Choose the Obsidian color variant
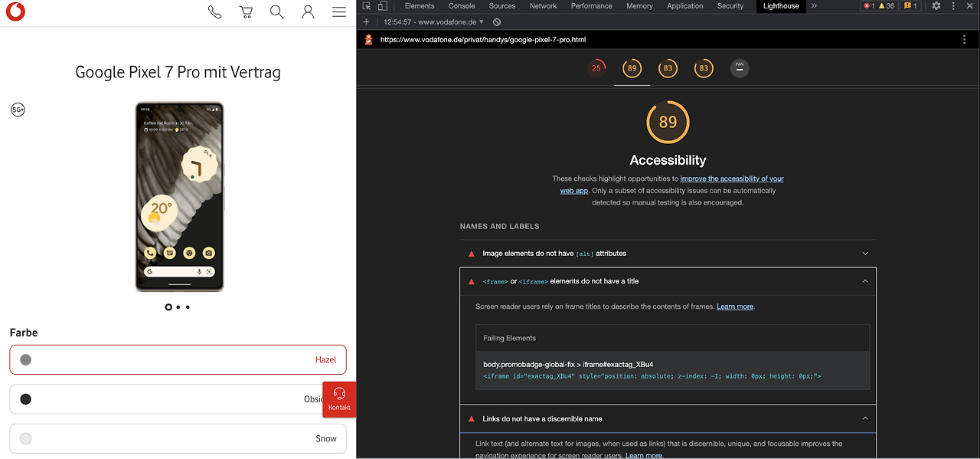This screenshot has width=980, height=459. (178, 399)
